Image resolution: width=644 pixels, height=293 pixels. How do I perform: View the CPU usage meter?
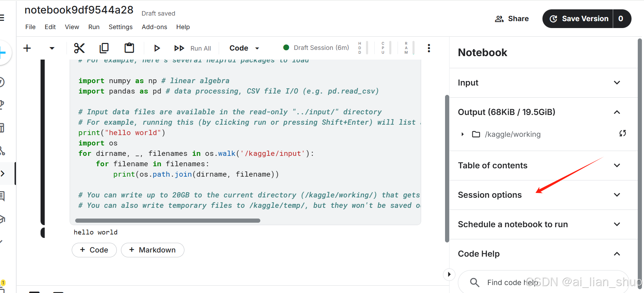coord(386,48)
